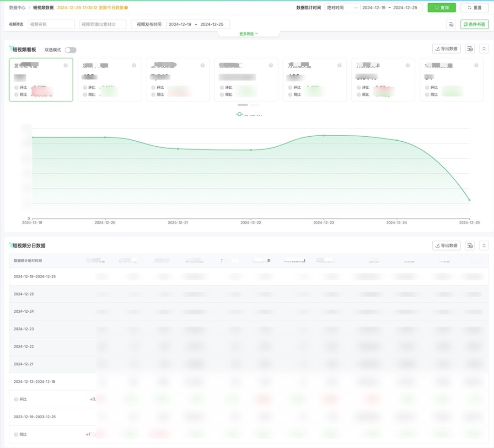Click 数据统计时间 end date 2024-12-25
Viewport: 494px width, 448px height.
click(405, 8)
